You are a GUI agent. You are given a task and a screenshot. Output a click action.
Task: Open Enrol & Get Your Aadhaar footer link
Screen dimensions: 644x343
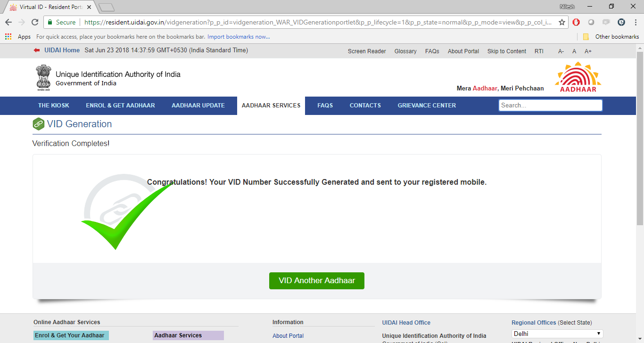click(71, 335)
